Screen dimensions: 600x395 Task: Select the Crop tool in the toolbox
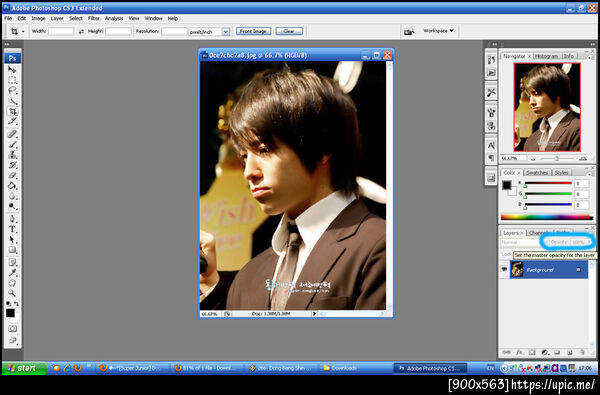12,111
